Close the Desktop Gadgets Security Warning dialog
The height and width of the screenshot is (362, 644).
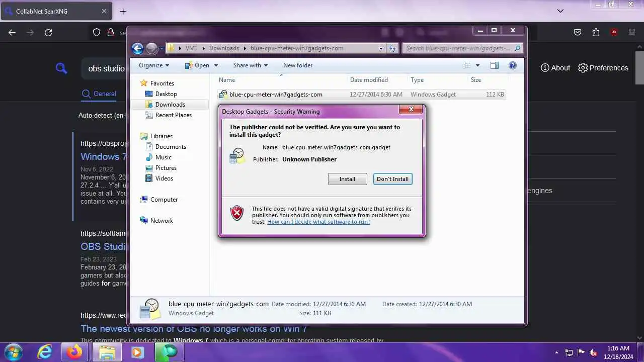[x=411, y=109]
